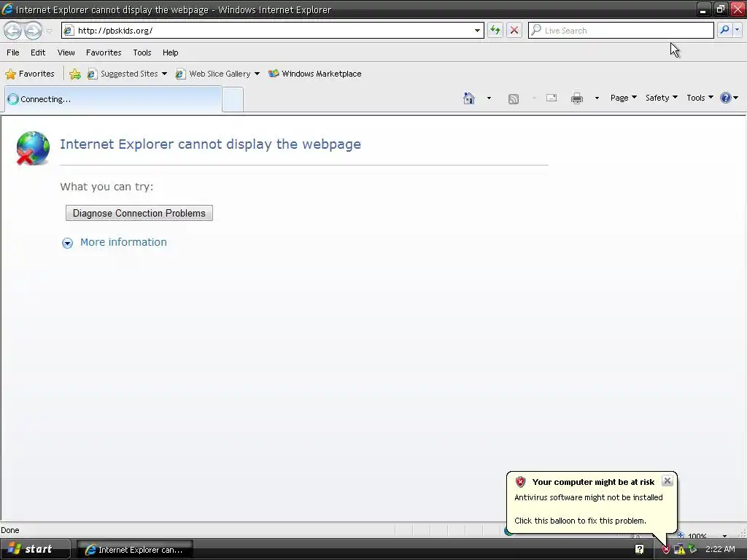The width and height of the screenshot is (747, 560).
Task: Click the page heading 'Internet Explorer cannot display the webpage'
Action: [x=210, y=144]
